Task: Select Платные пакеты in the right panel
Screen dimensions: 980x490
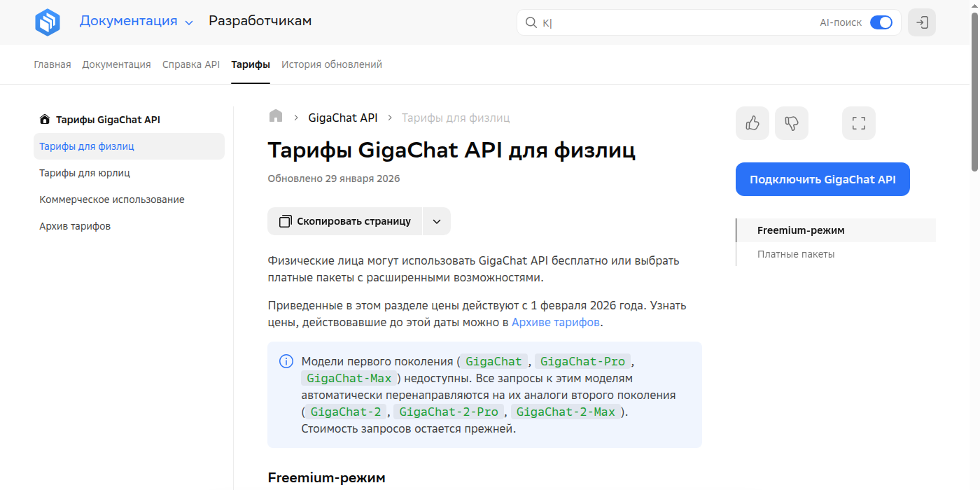Action: coord(796,254)
